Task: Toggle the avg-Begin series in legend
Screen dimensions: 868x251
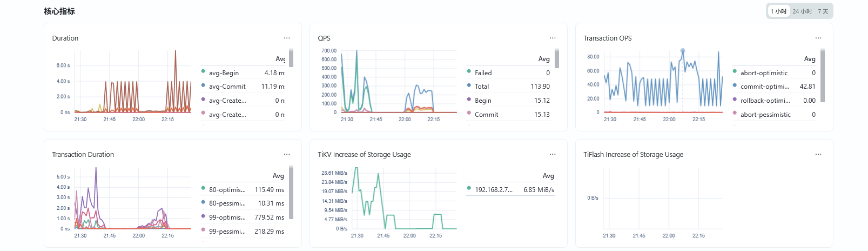Action: [224, 73]
